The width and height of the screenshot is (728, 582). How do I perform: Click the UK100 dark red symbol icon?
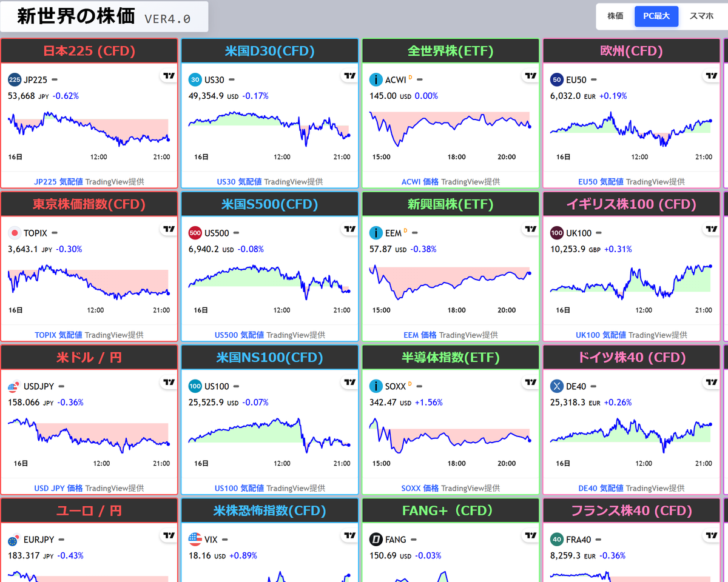(557, 233)
